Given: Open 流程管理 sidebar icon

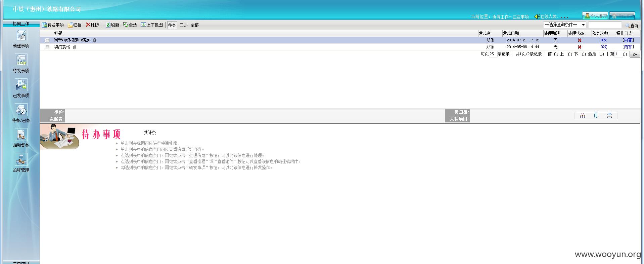Looking at the screenshot, I should point(21,160).
